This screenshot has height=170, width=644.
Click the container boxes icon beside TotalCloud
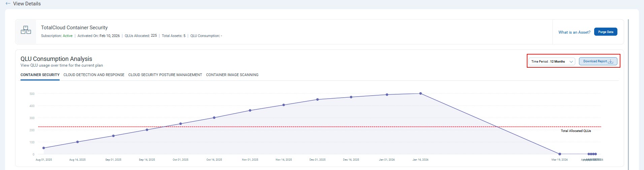(26, 30)
